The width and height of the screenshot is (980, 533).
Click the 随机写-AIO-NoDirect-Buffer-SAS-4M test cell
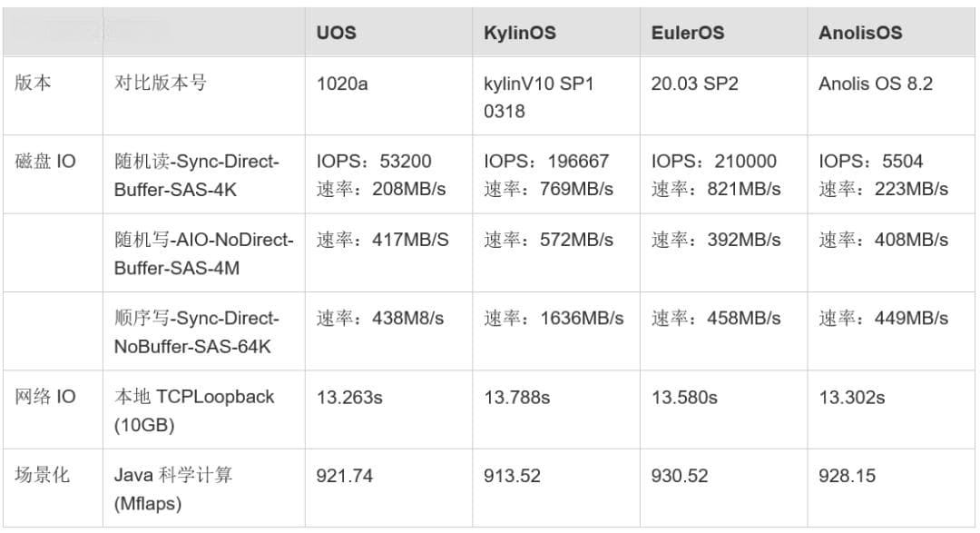[x=204, y=252]
